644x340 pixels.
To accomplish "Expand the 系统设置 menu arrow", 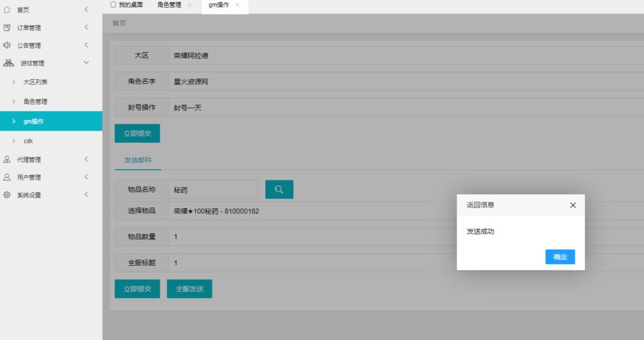I will click(86, 195).
